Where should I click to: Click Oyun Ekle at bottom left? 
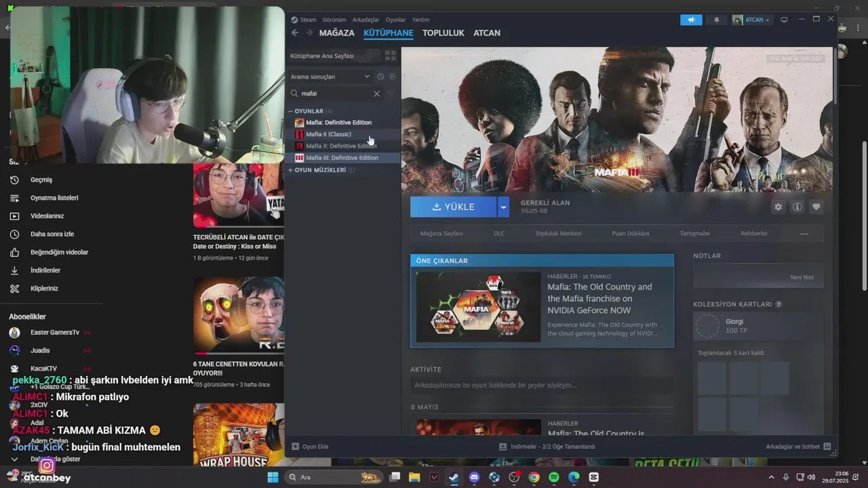[x=310, y=447]
